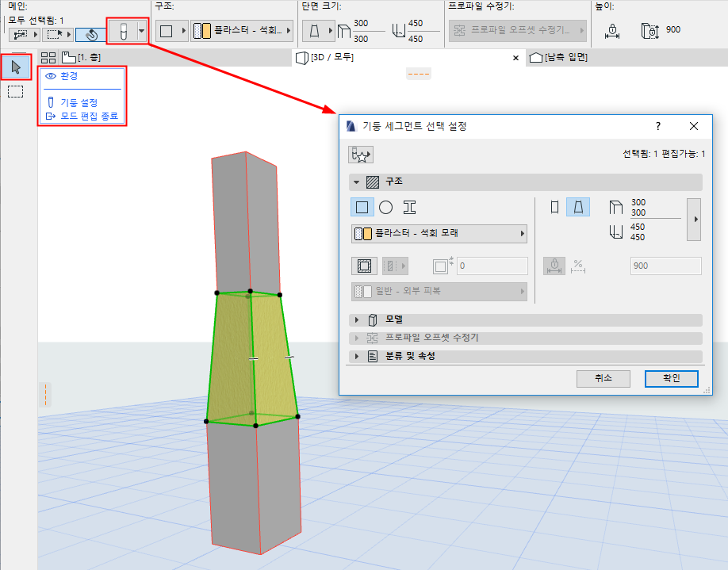Click the 일반 - 외부 피복 veneer material dropdown
This screenshot has width=728, height=570.
point(439,292)
